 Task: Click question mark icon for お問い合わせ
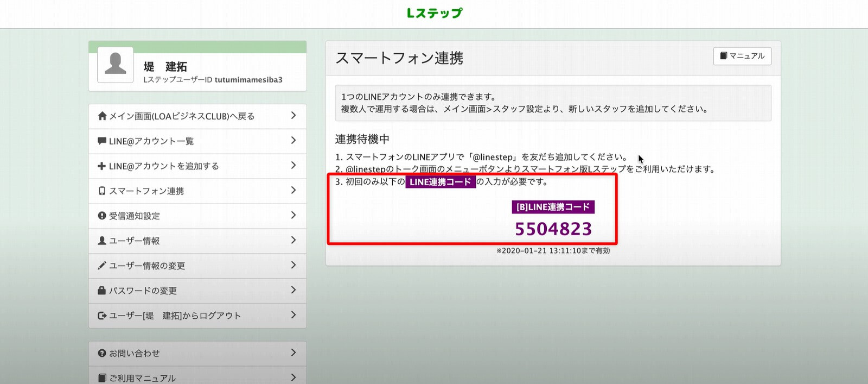coord(102,353)
